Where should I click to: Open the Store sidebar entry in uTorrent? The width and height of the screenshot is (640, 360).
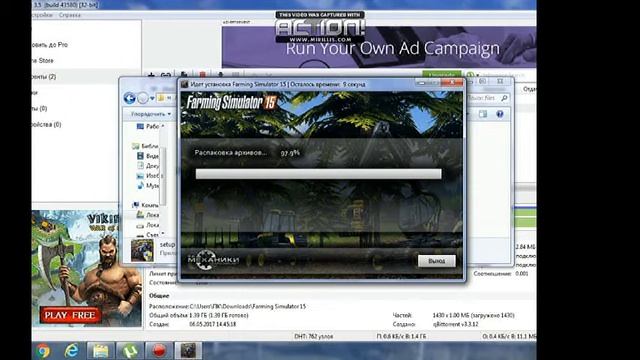(x=43, y=60)
